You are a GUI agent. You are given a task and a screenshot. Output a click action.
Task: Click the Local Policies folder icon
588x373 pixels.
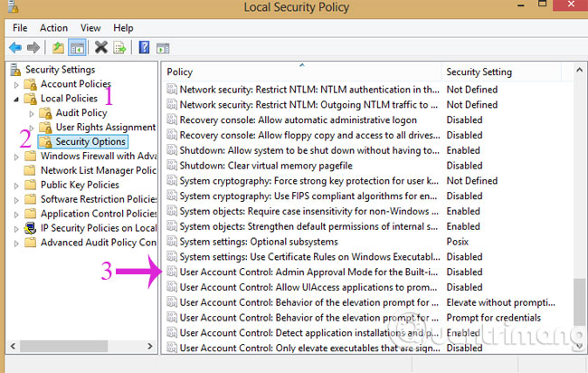tap(31, 99)
